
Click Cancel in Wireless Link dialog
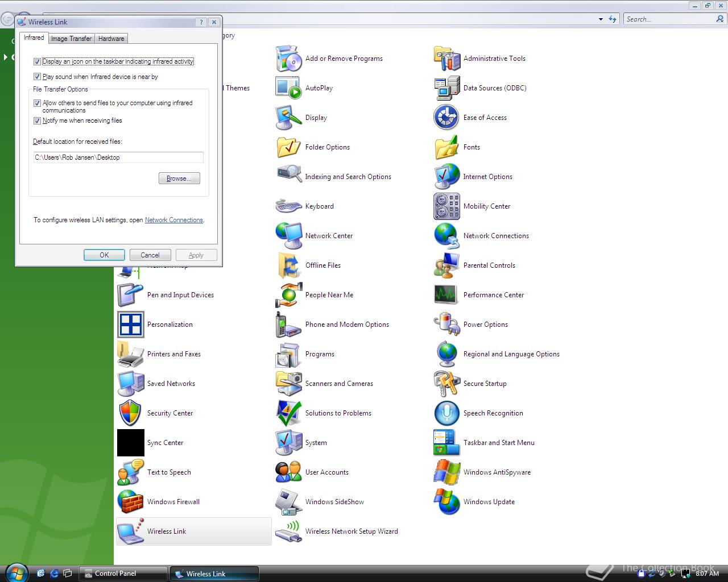150,255
